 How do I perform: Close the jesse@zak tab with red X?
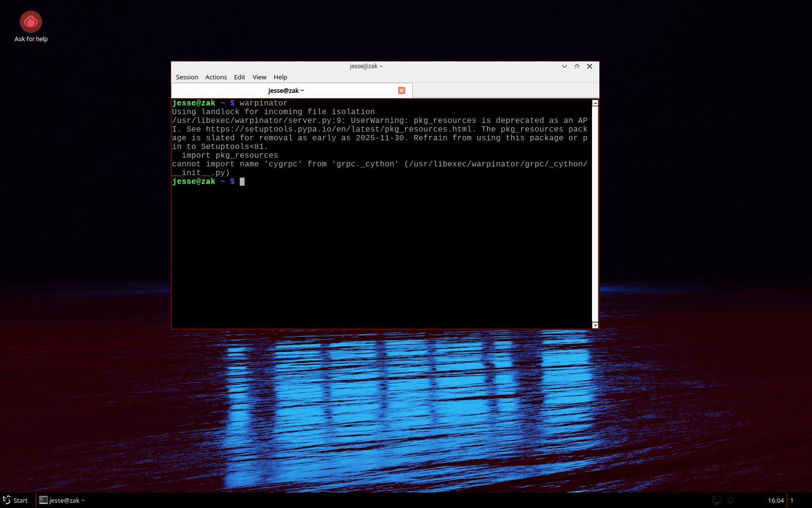pos(402,90)
